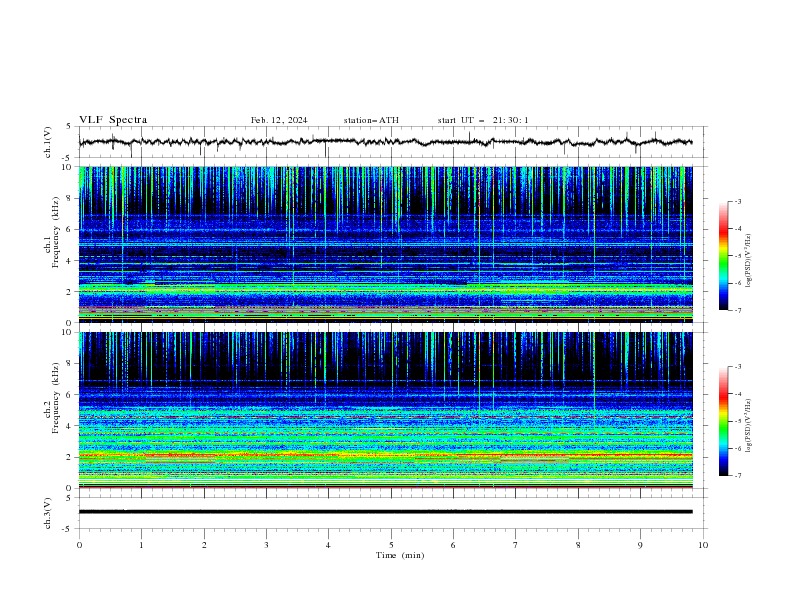Click the "ch.3(V)" waveform axis label
The height and width of the screenshot is (612, 792).
click(x=48, y=513)
